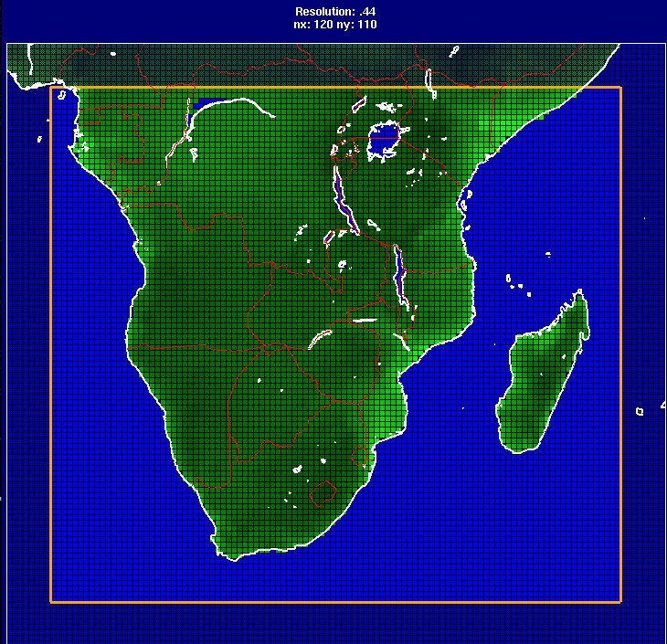
Task: Click inside the small Swaziland border outline
Action: tap(359, 456)
